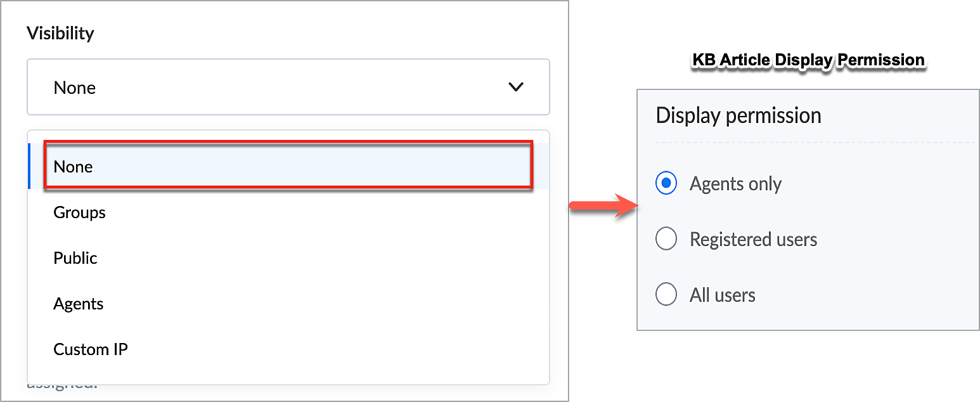Viewport: 980px width, 402px height.
Task: Click the partially hidden text below the dropdown list
Action: point(62,386)
